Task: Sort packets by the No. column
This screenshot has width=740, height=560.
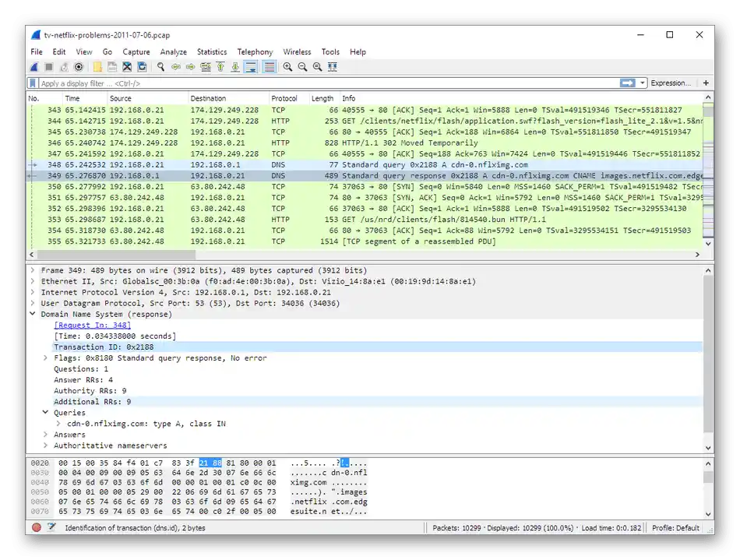Action: [44, 98]
